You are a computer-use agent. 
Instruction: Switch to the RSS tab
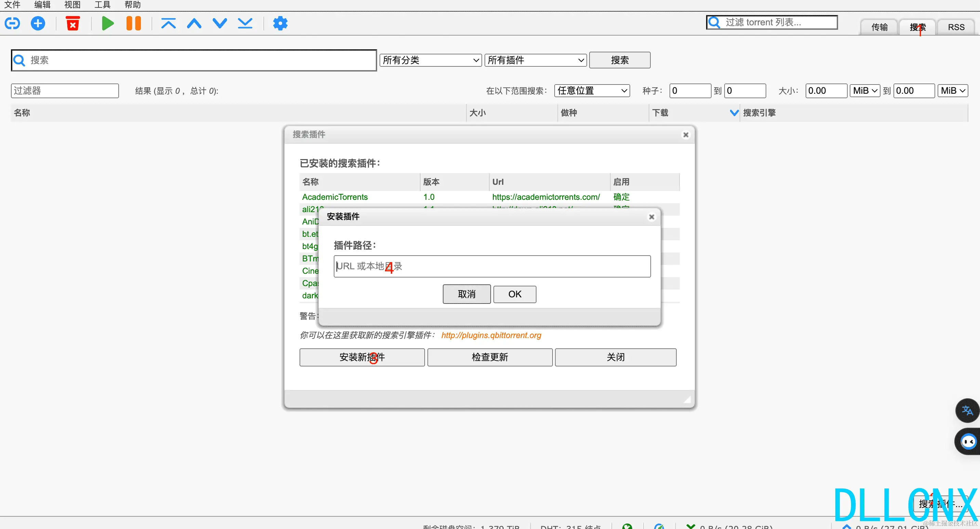click(x=956, y=27)
